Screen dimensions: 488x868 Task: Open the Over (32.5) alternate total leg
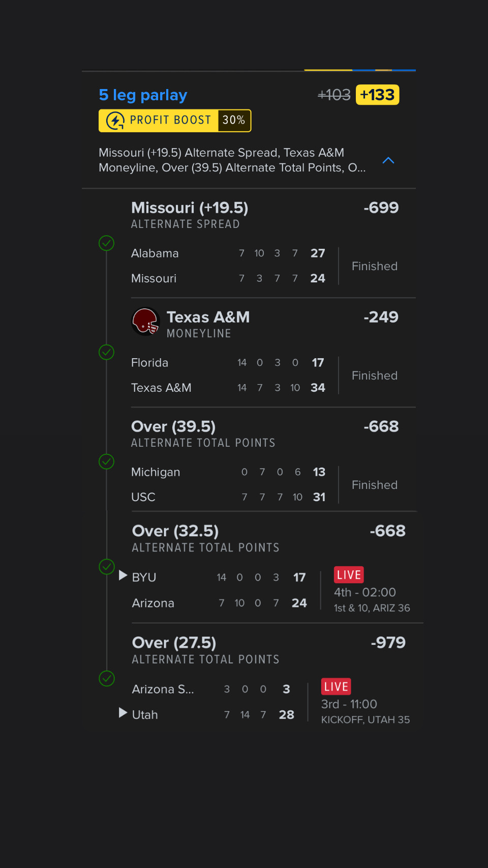(175, 531)
